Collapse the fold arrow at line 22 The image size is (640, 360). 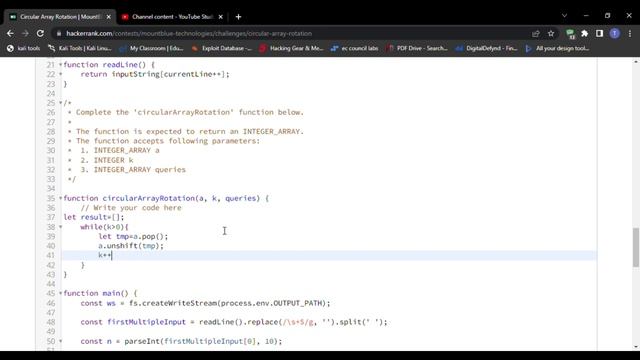60,74
